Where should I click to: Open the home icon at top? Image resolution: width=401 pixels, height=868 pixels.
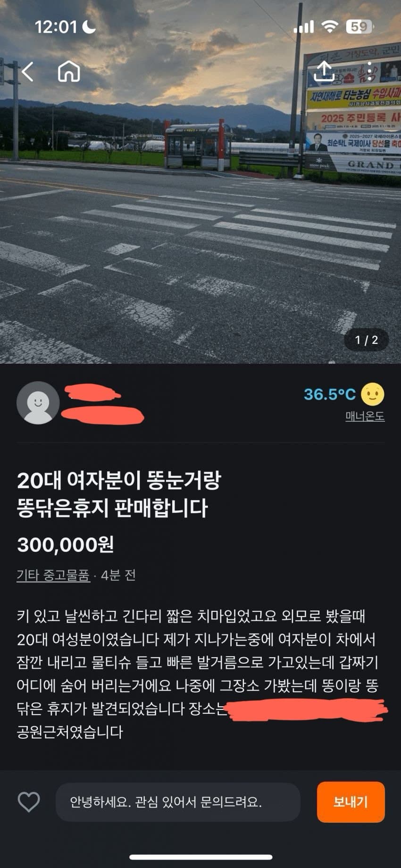click(69, 72)
